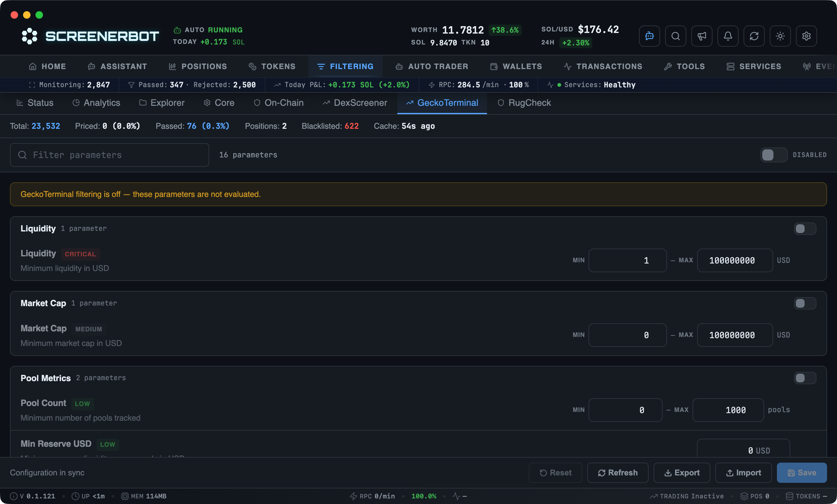Click the ScreenerBot logo icon

click(30, 36)
